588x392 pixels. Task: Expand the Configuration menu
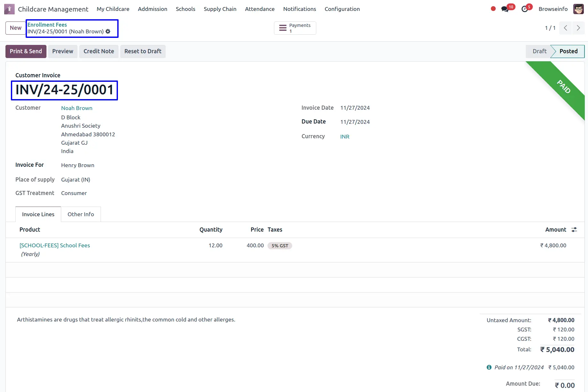pyautogui.click(x=342, y=9)
